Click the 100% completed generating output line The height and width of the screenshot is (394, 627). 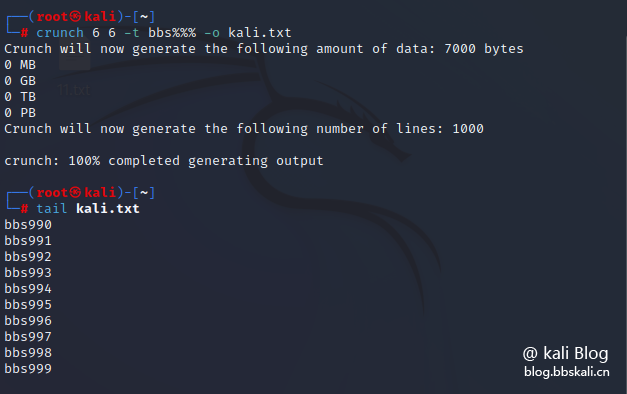point(164,161)
